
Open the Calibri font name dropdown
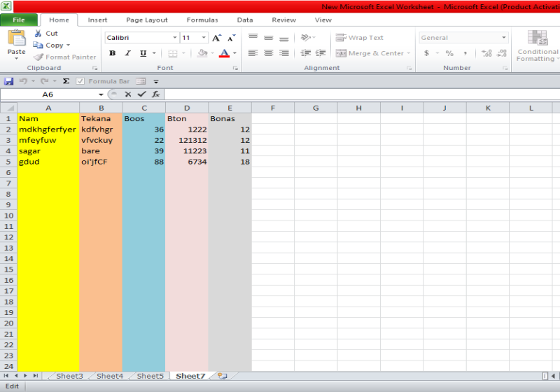175,38
